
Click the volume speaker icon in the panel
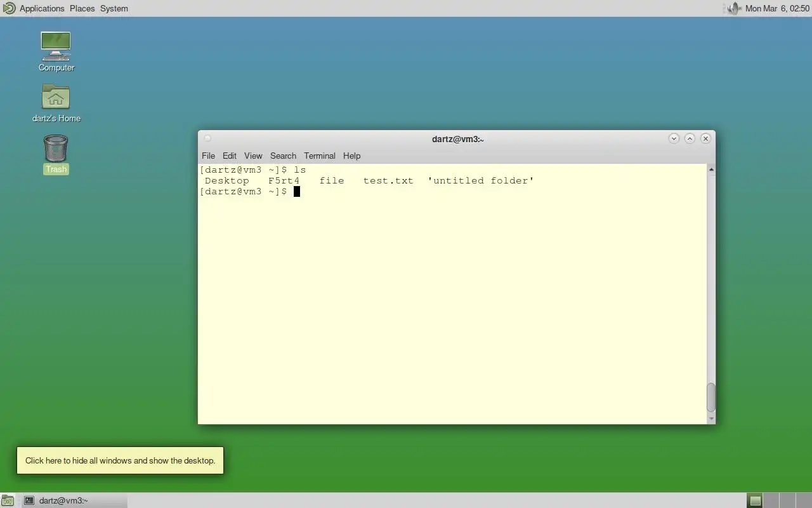coord(733,8)
